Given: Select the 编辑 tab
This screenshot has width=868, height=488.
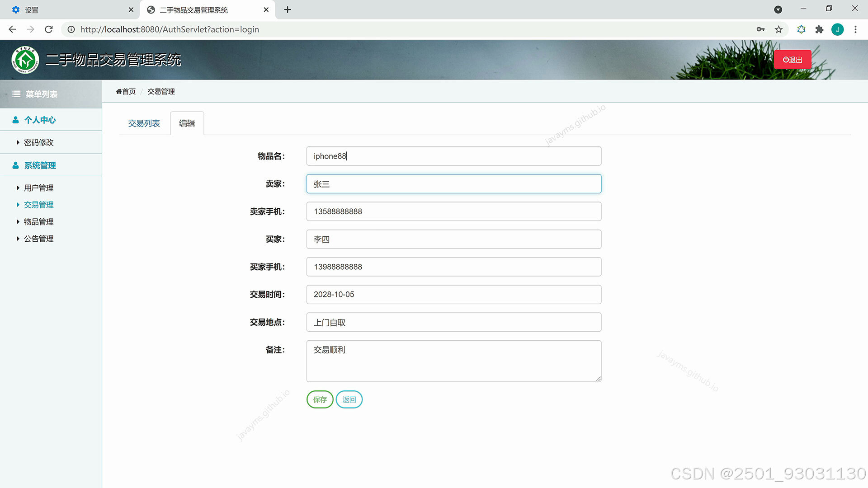Looking at the screenshot, I should point(187,123).
